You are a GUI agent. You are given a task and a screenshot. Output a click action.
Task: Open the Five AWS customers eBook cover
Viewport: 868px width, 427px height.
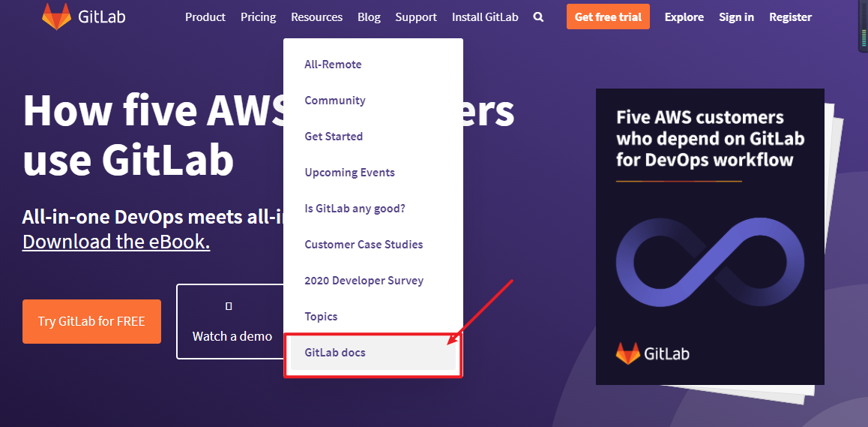(710, 237)
